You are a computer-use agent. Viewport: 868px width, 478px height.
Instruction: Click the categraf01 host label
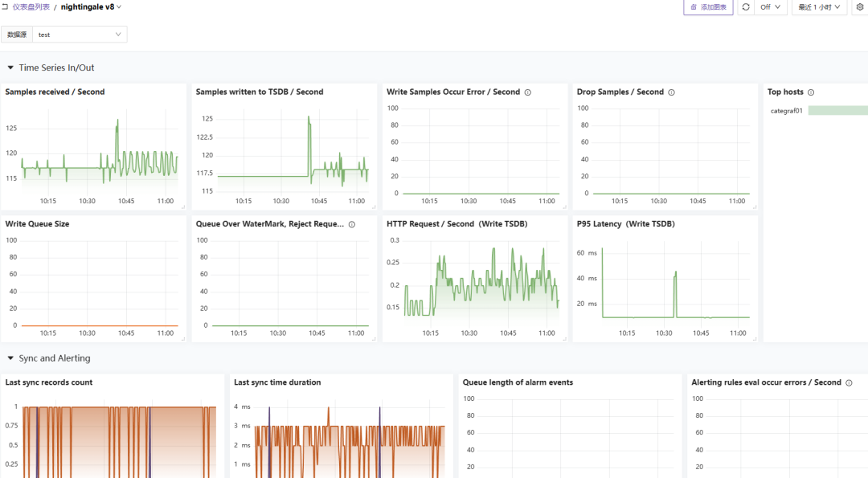coord(786,111)
